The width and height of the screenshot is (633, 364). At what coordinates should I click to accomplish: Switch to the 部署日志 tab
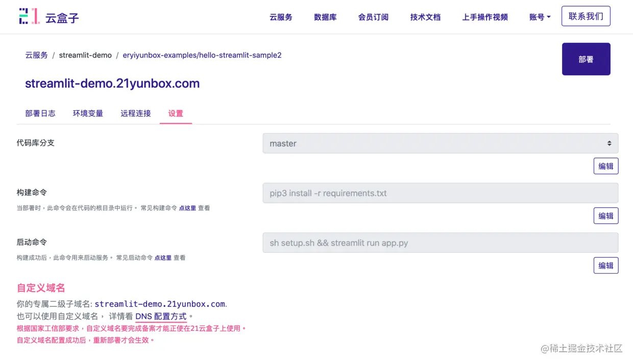pos(40,113)
